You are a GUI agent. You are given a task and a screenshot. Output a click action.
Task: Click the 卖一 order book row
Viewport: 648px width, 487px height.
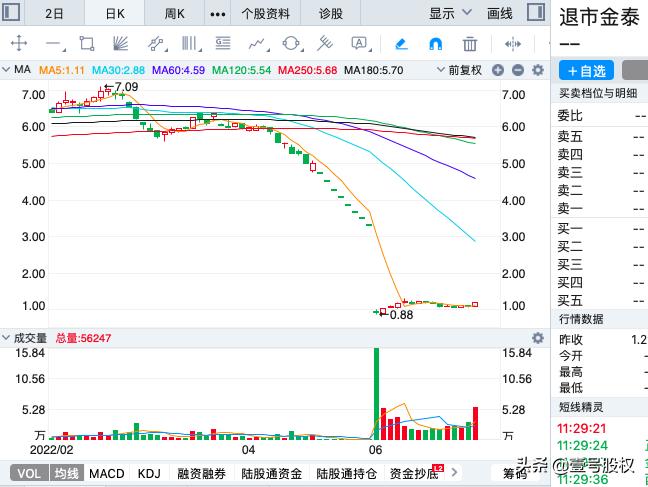(x=600, y=208)
